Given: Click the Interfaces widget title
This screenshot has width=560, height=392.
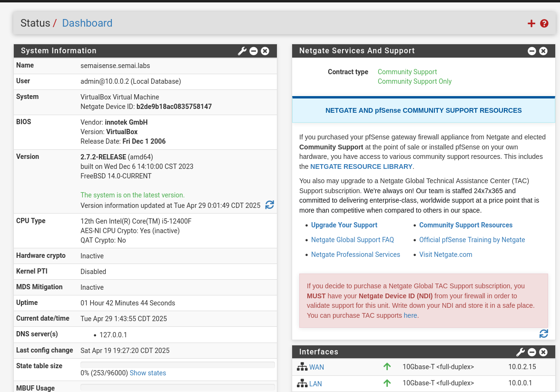Looking at the screenshot, I should (x=319, y=352).
